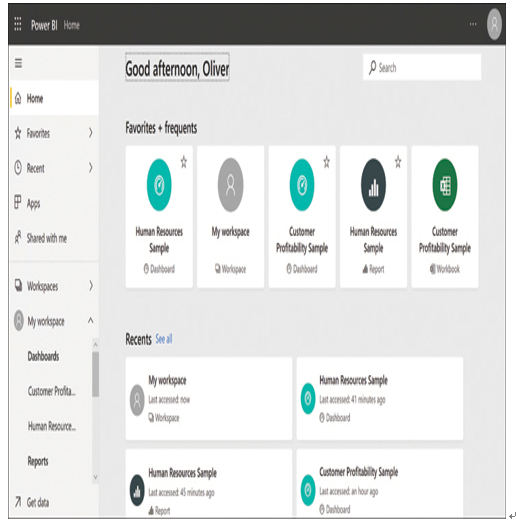Open Human Resources Sample report in Recents
The width and height of the screenshot is (517, 527).
tap(209, 483)
